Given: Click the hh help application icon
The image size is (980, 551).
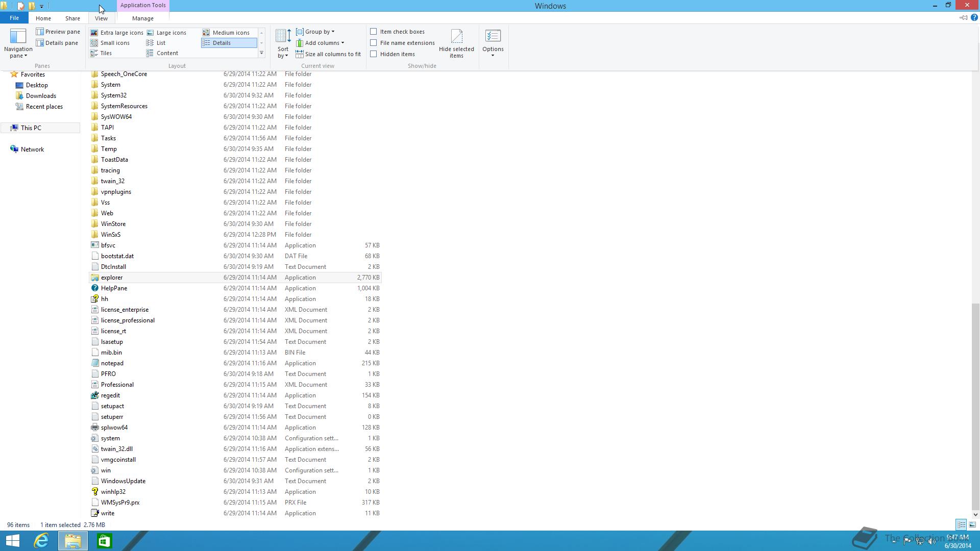Looking at the screenshot, I should 94,299.
